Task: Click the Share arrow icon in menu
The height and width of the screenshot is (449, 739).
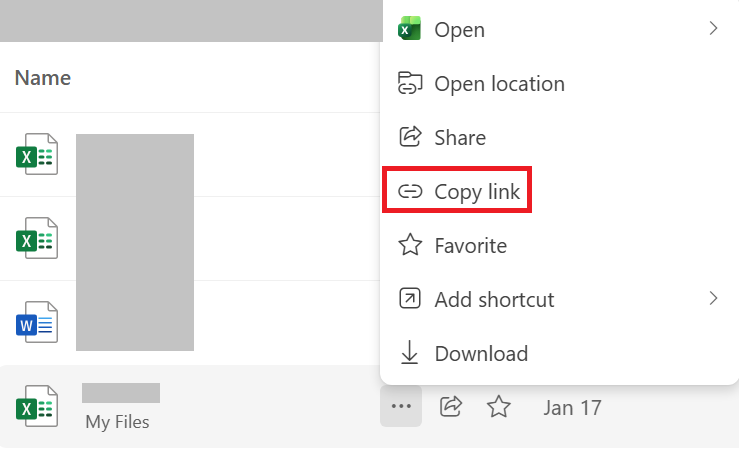Action: click(x=410, y=137)
